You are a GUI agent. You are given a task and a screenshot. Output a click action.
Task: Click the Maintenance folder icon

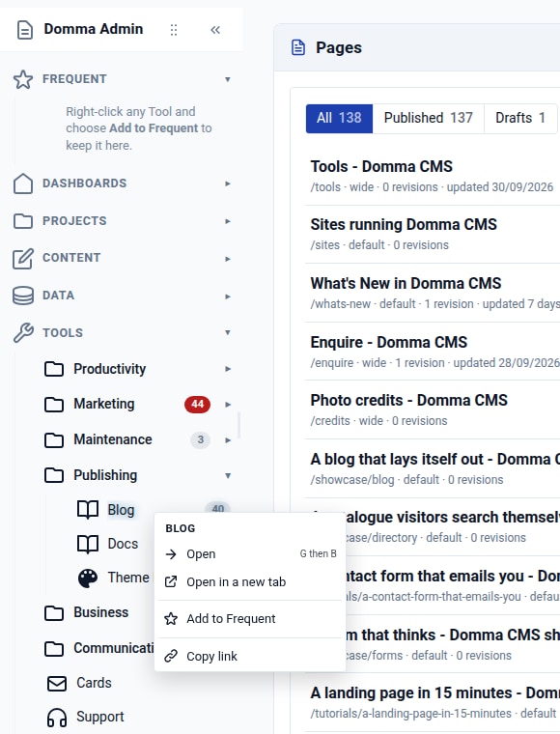(54, 439)
